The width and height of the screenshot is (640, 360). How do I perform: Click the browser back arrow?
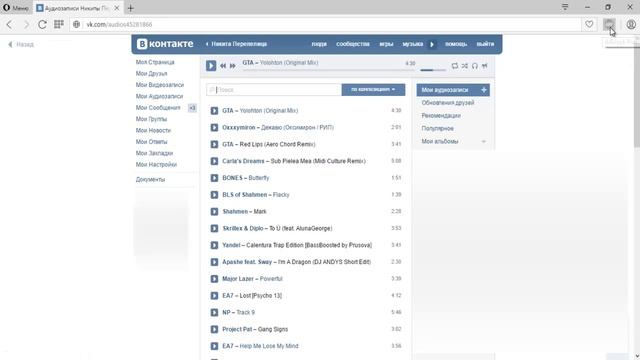[x=9, y=24]
